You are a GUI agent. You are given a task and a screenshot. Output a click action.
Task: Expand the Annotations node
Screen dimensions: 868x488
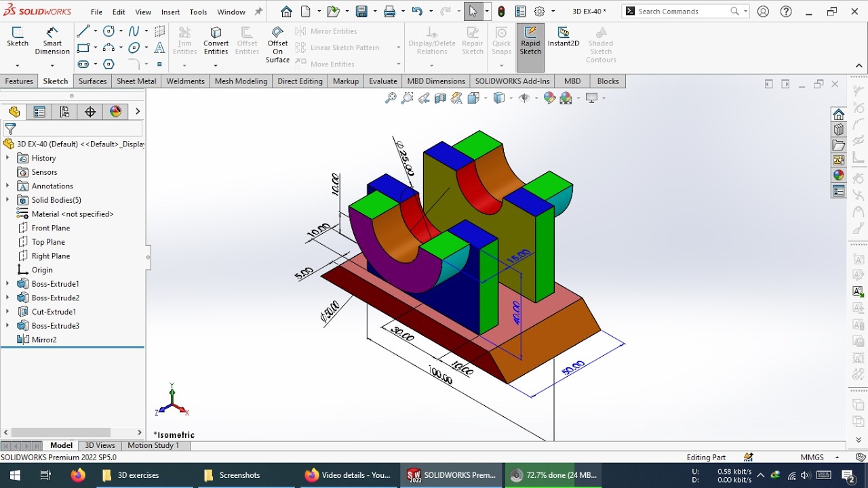pos(7,186)
